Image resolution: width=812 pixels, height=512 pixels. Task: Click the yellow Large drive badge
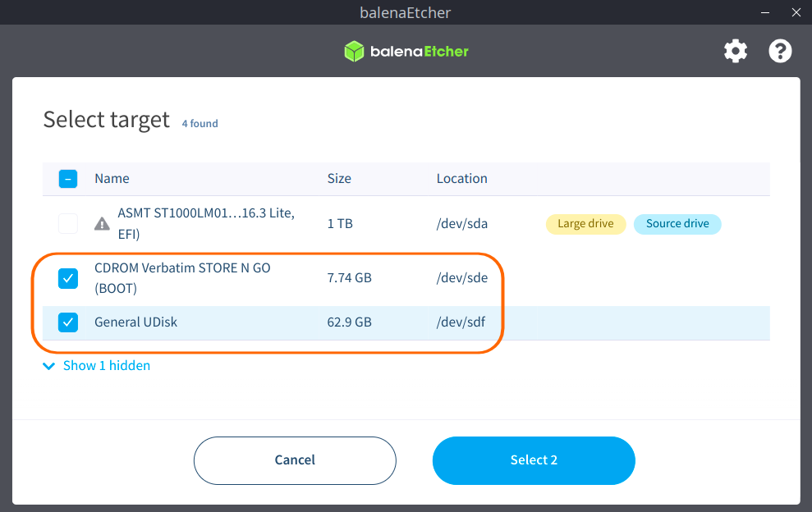(x=585, y=224)
